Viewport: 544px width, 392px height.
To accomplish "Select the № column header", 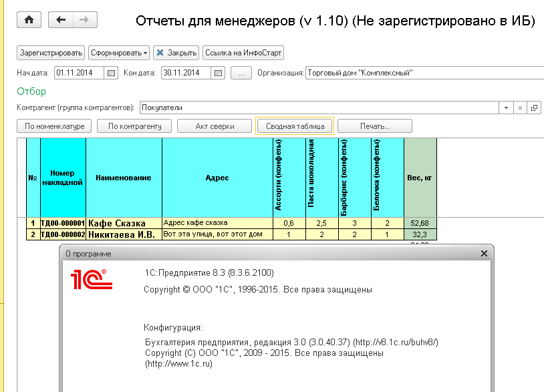I will 33,178.
